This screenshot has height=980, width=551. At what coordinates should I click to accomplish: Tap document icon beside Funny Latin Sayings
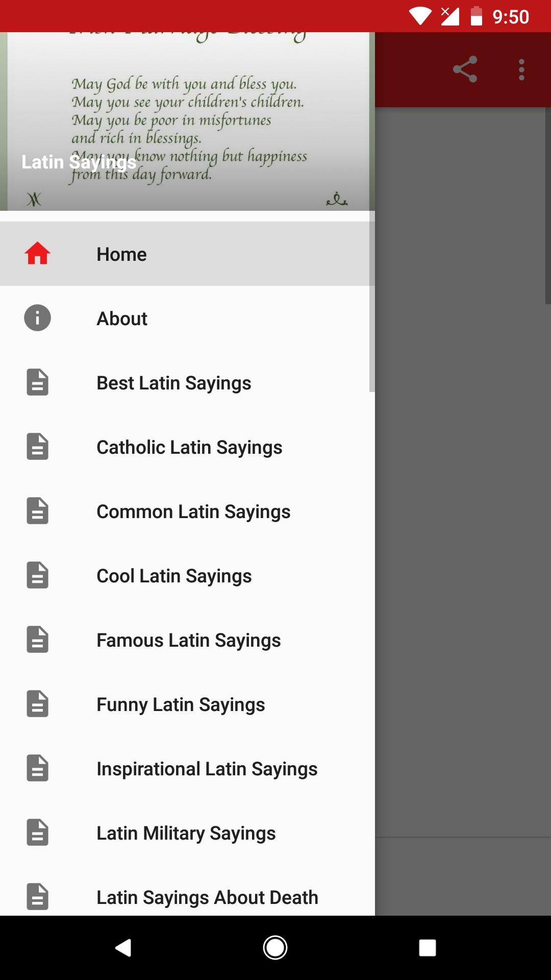[x=37, y=704]
